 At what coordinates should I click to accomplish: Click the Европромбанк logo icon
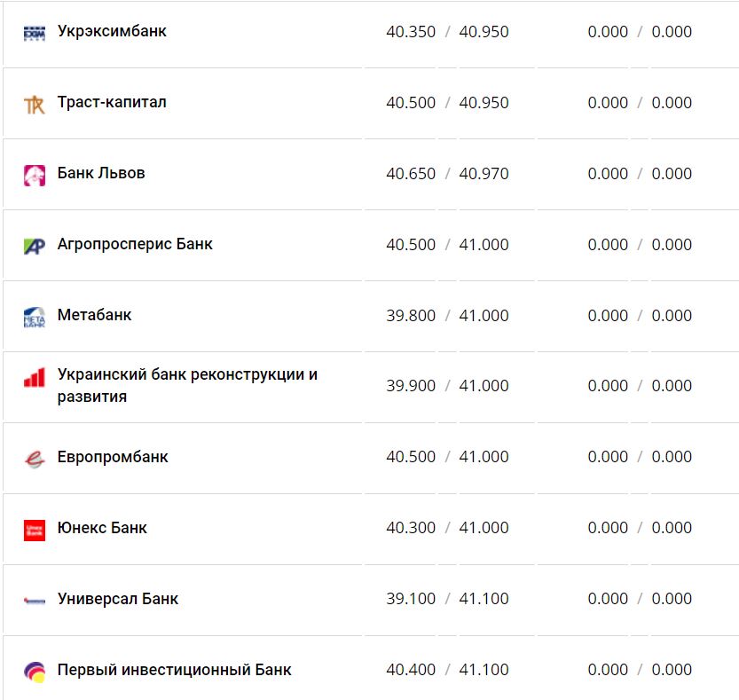tap(34, 459)
